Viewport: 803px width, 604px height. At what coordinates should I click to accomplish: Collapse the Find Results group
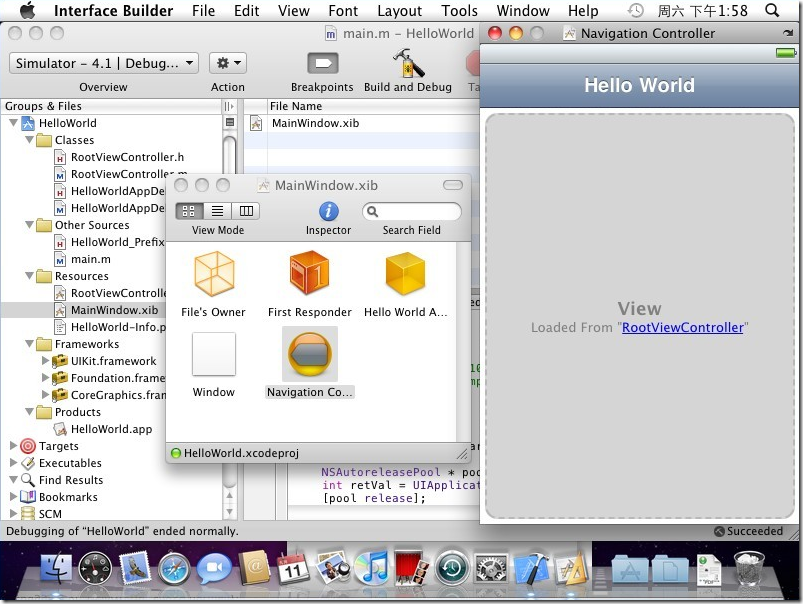(14, 480)
